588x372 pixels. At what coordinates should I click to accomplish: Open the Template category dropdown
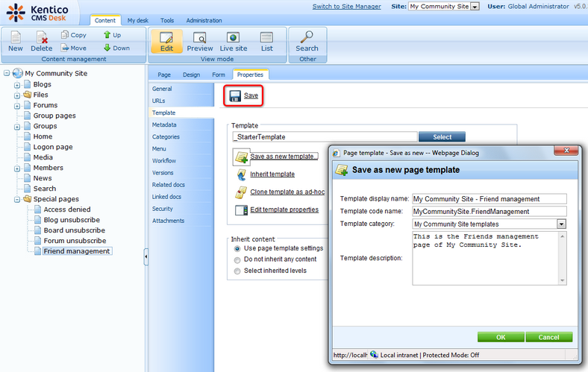click(561, 224)
